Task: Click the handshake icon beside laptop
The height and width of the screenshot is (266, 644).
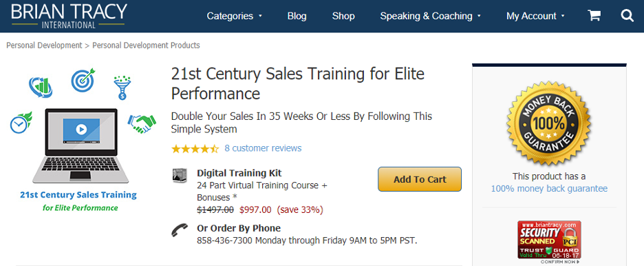Action: (x=142, y=123)
